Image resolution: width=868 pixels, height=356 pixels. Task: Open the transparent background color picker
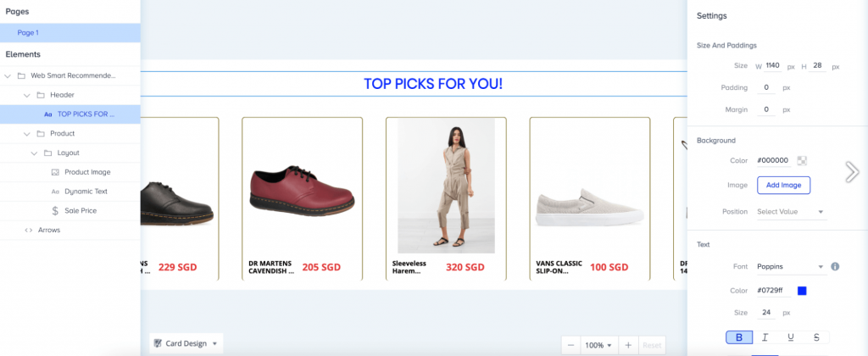pos(802,160)
